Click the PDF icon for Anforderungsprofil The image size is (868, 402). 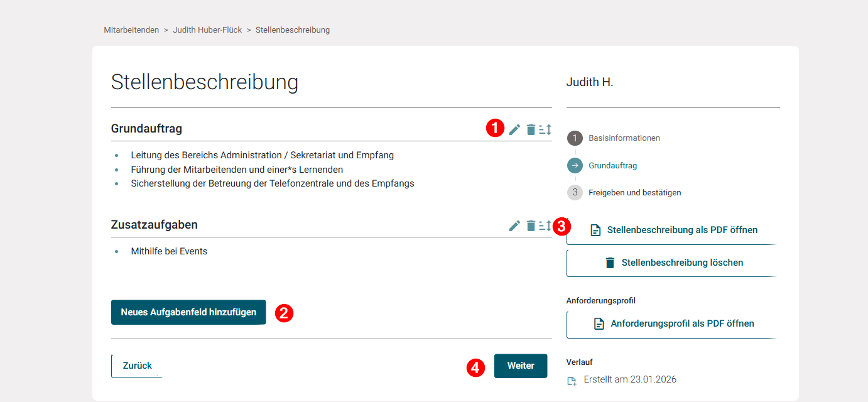[599, 323]
